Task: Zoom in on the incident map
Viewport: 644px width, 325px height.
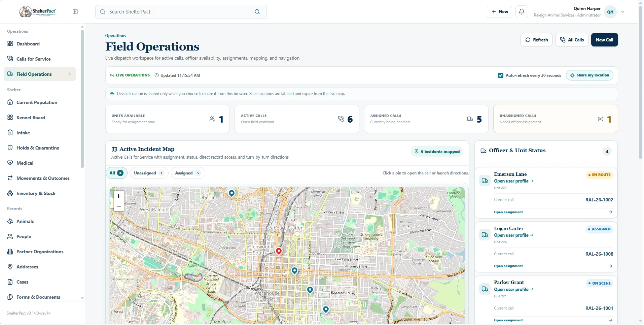Action: (118, 196)
